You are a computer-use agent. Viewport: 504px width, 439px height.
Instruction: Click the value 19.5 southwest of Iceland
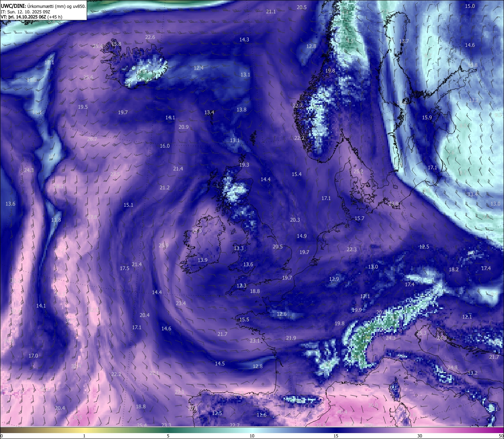click(x=83, y=107)
